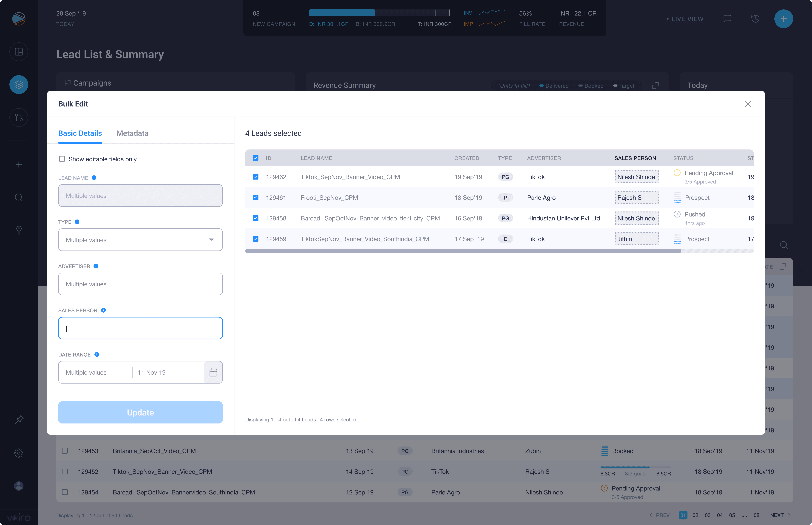812x525 pixels.
Task: Click the Sales Person info icon
Action: point(103,310)
